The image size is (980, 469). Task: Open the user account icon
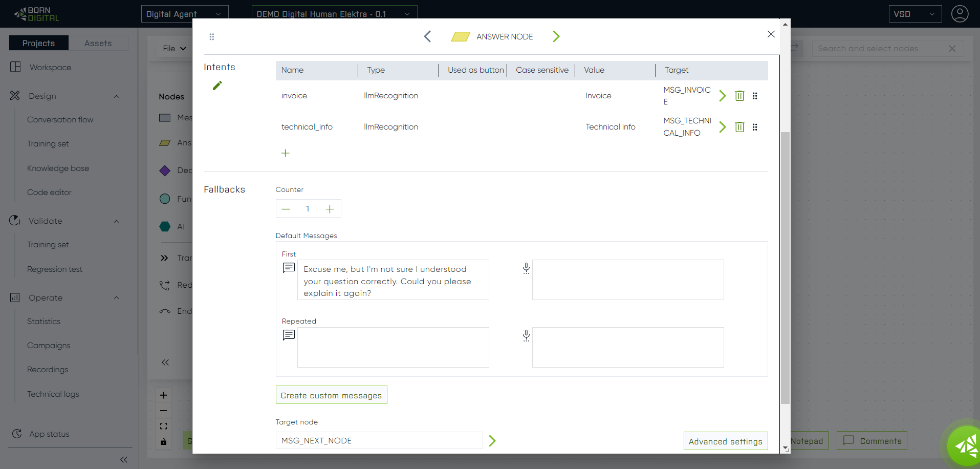pos(960,14)
